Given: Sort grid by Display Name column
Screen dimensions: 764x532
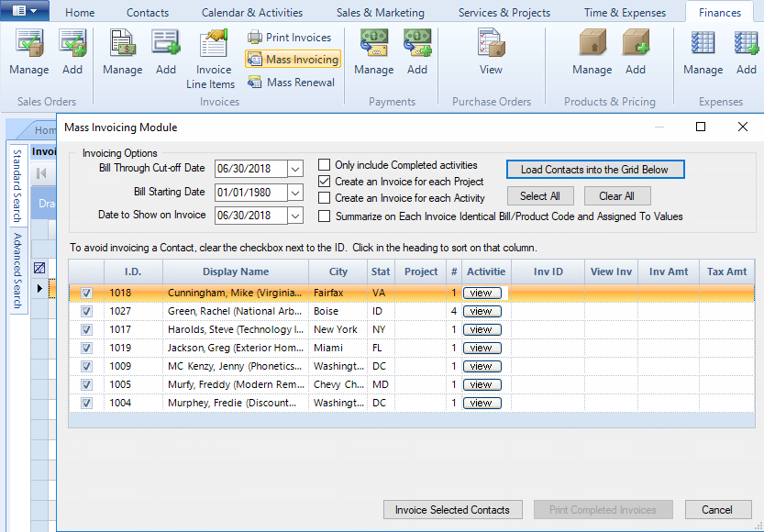Looking at the screenshot, I should click(236, 272).
